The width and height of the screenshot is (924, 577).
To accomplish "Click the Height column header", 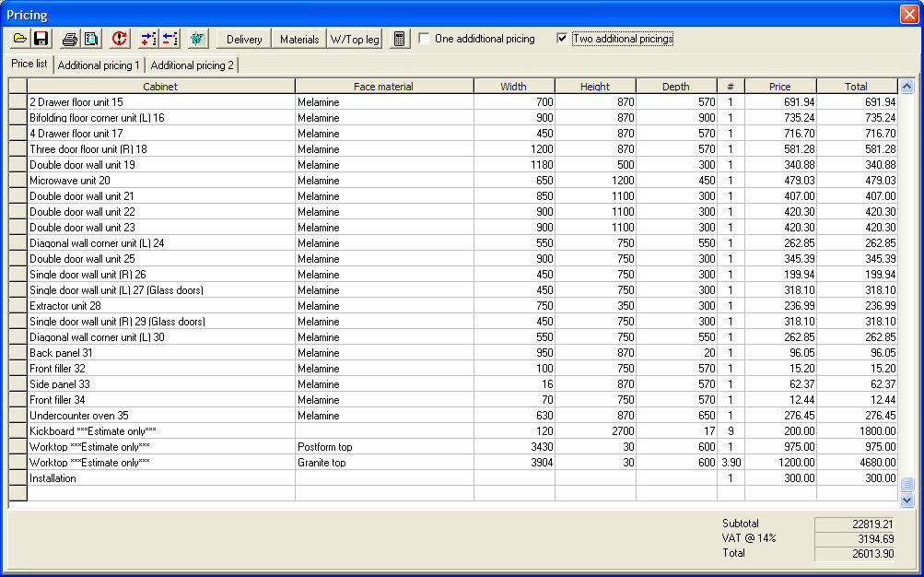I will click(595, 87).
